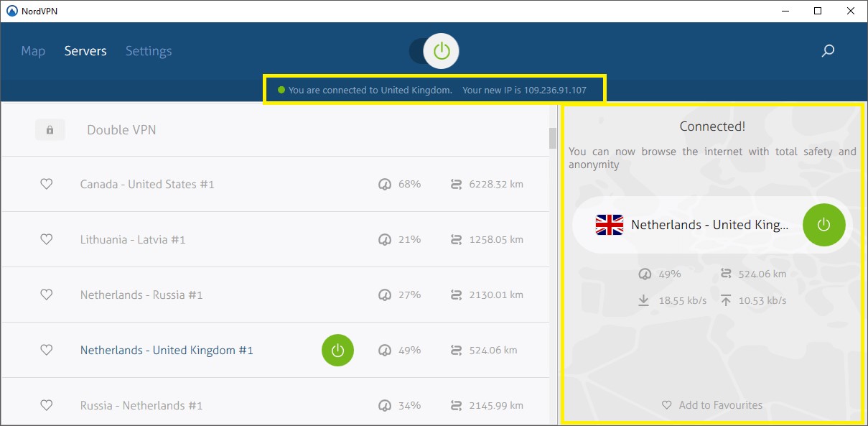868x426 pixels.
Task: Click the new IP address text
Action: (x=525, y=91)
